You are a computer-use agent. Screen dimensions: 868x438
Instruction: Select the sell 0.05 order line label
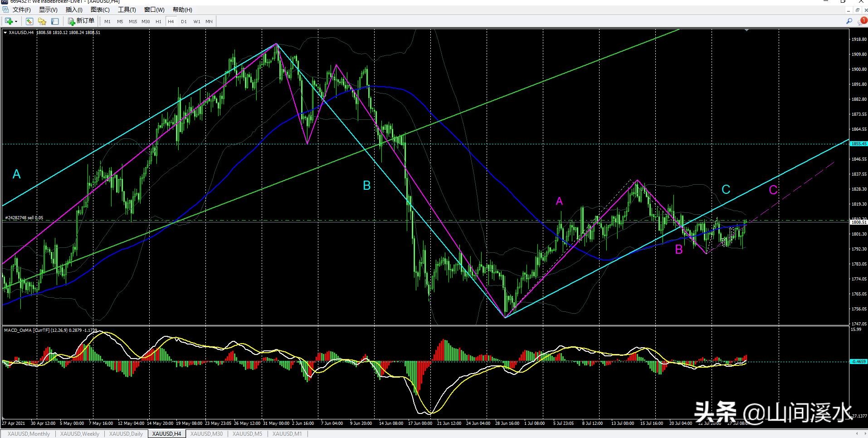pyautogui.click(x=24, y=218)
